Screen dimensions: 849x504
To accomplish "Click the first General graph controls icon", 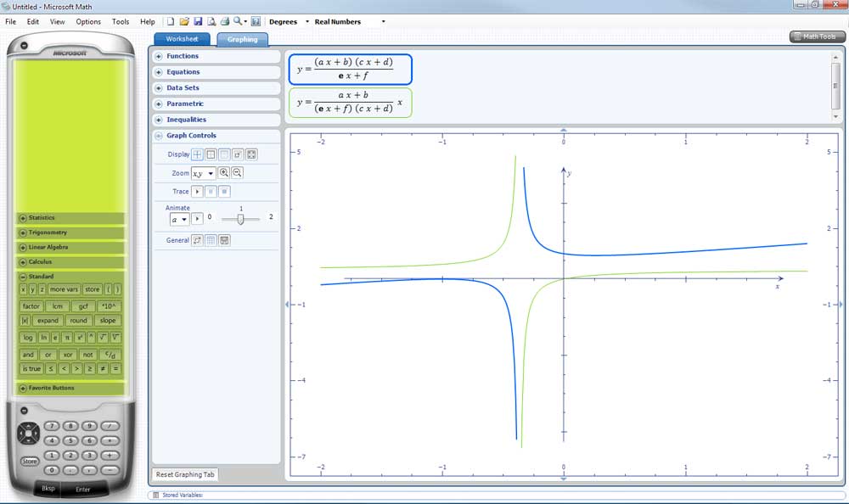I will point(197,240).
